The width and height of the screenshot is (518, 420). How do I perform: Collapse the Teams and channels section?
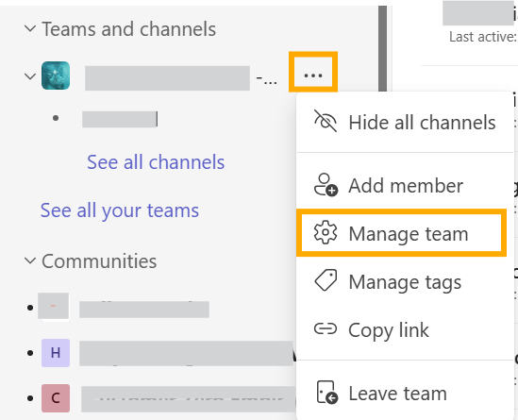(30, 28)
